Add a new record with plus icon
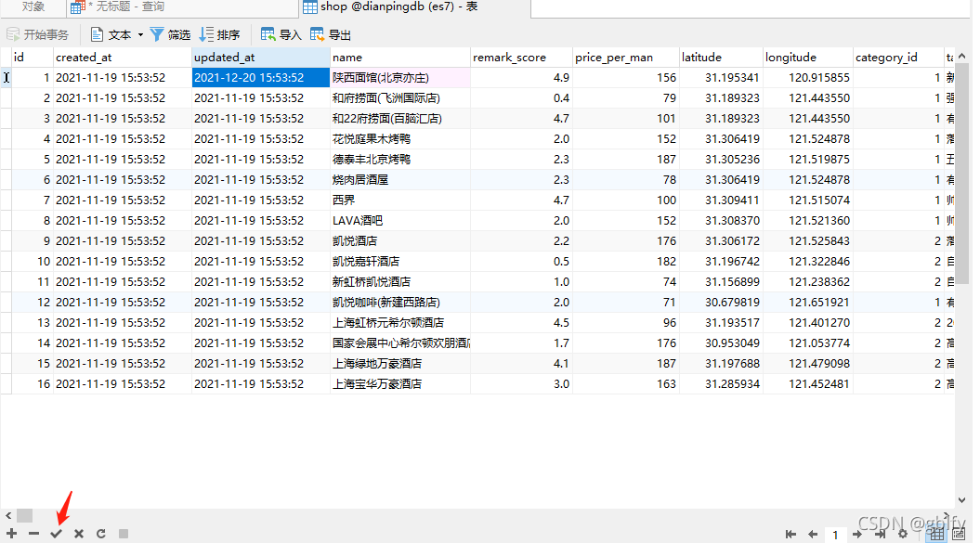 pos(12,534)
